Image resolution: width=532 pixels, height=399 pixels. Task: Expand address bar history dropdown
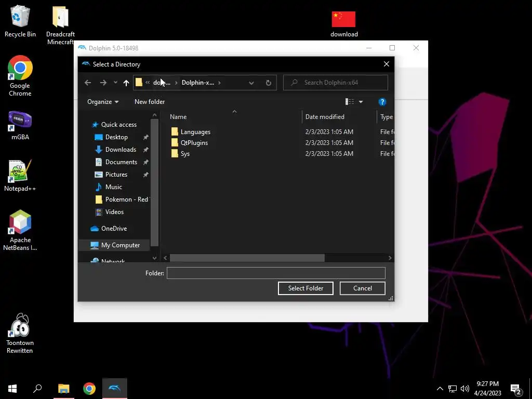pyautogui.click(x=251, y=83)
